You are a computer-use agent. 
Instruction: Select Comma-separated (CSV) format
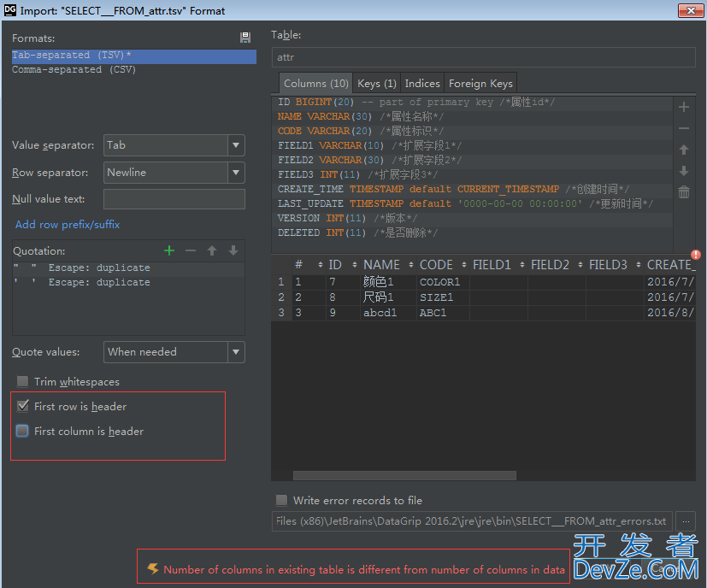pyautogui.click(x=134, y=70)
